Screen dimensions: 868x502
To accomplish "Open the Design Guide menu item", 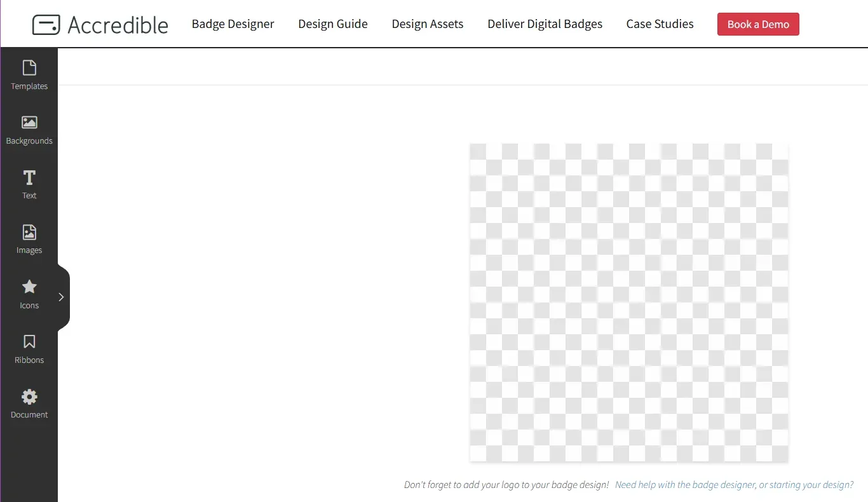I will pyautogui.click(x=333, y=24).
